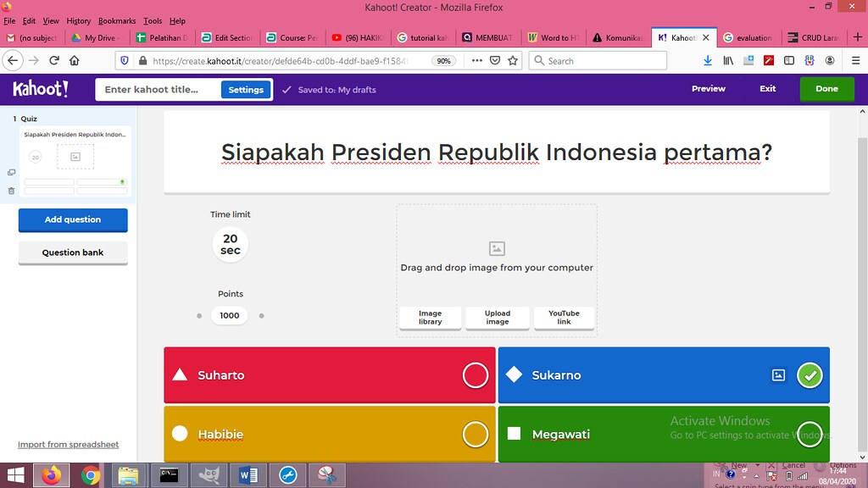868x488 pixels.
Task: Click the Enter kahoot title field
Action: [x=159, y=90]
